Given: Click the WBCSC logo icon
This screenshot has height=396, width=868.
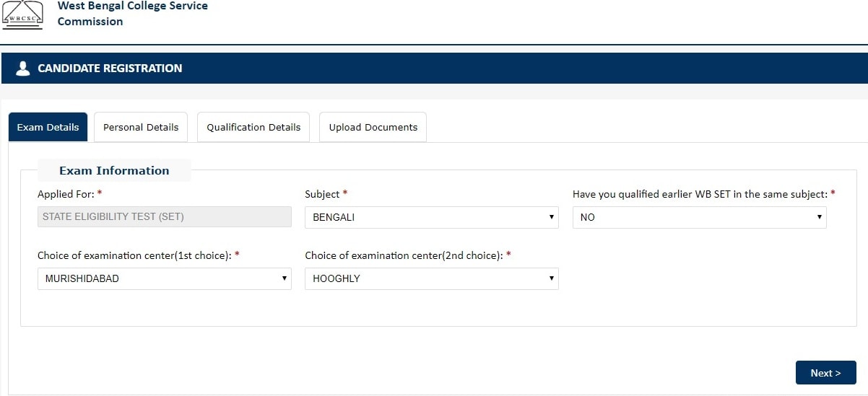Looking at the screenshot, I should click(x=22, y=14).
